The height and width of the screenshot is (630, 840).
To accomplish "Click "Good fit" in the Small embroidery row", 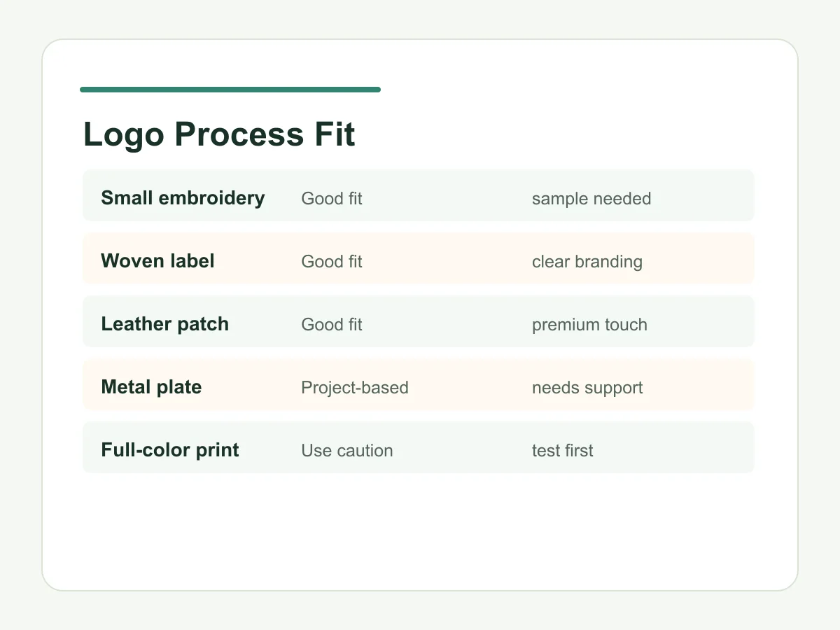I will [x=332, y=199].
